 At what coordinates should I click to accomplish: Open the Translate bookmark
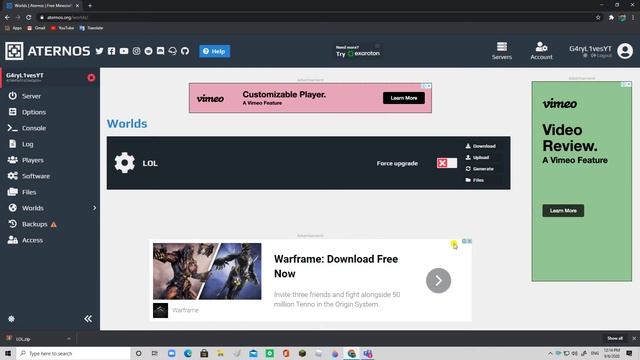[x=91, y=28]
